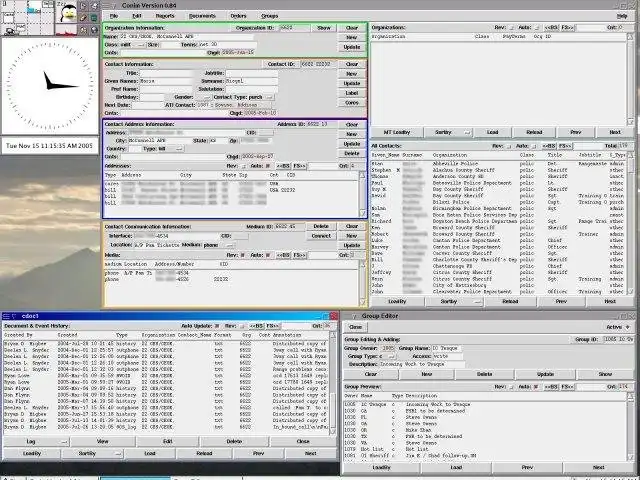640x480 pixels.
Task: Click the penguin icon in the dock
Action: [67, 13]
